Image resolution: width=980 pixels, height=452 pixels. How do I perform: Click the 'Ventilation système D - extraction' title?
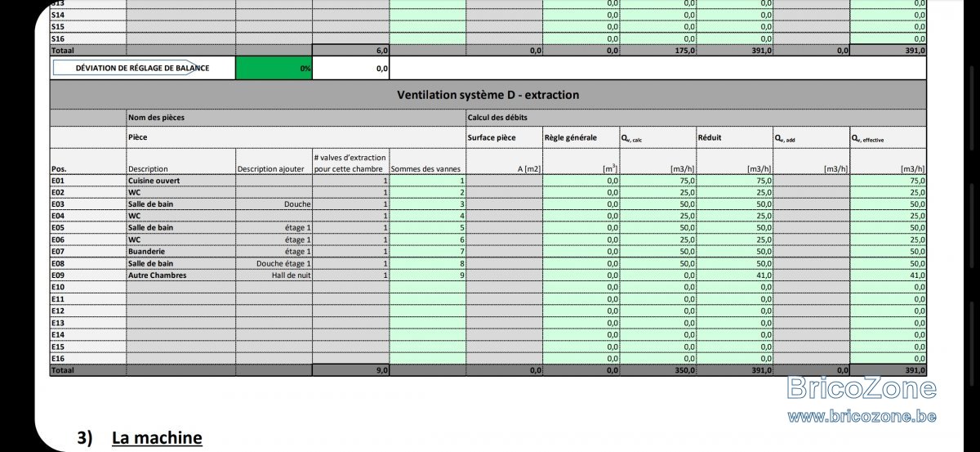[x=488, y=95]
